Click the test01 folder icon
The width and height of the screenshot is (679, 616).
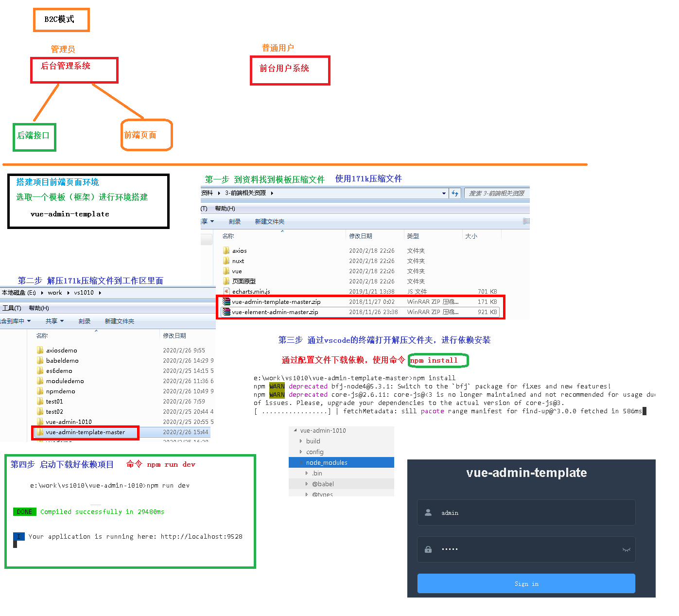click(x=40, y=401)
